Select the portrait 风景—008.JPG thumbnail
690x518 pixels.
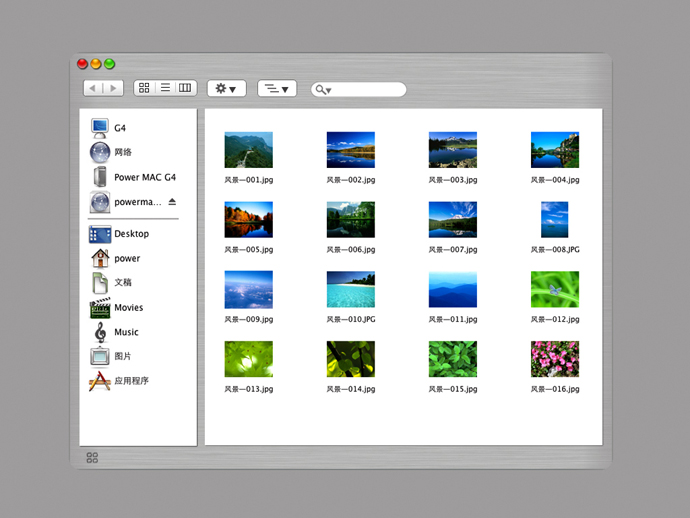tap(554, 220)
